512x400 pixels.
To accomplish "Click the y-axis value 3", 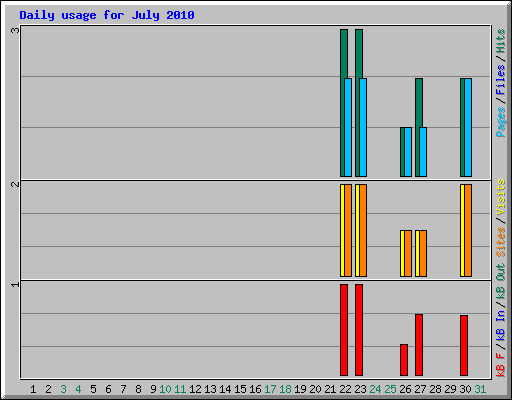I will pos(15,30).
